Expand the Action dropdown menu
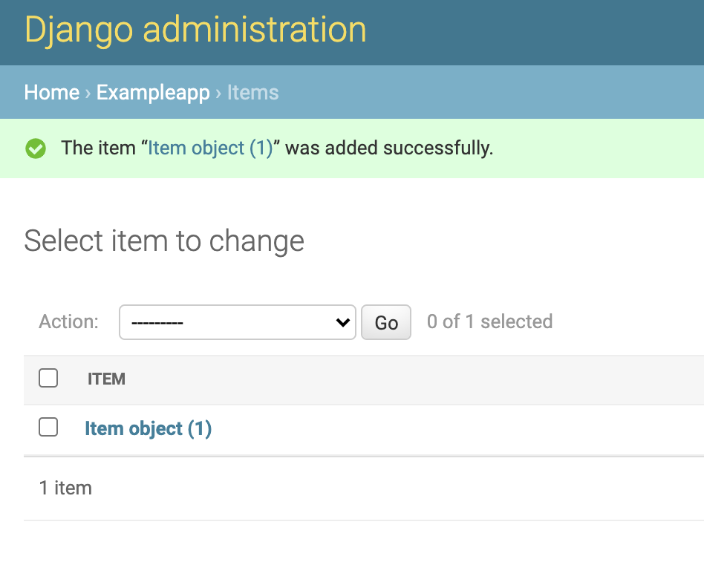Image resolution: width=704 pixels, height=588 pixels. pyautogui.click(x=237, y=322)
